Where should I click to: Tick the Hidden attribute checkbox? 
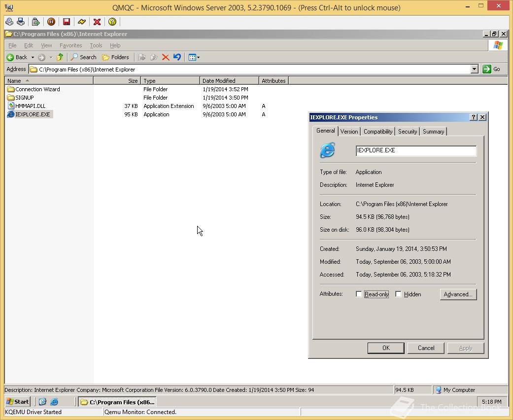[399, 294]
